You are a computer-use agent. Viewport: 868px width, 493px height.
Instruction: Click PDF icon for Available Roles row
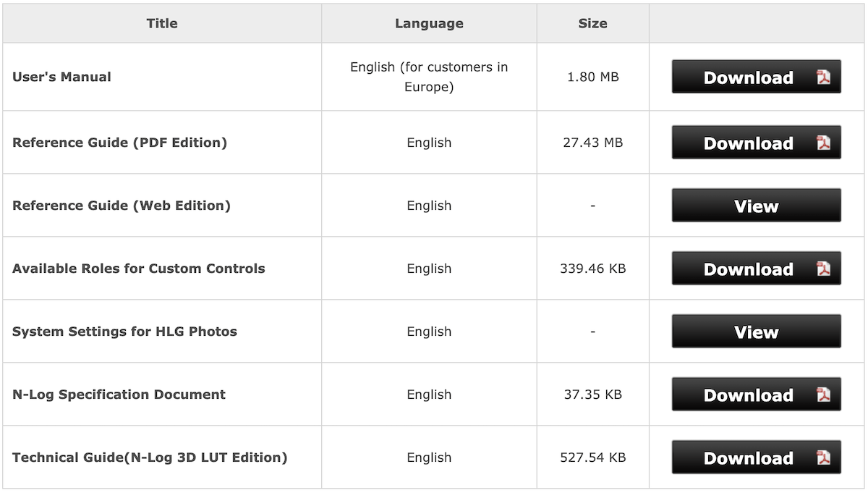coord(823,269)
